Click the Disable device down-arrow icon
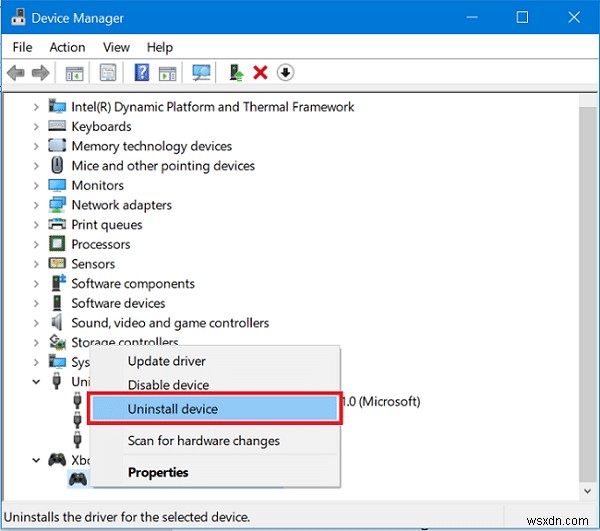Screen dimensions: 600x531 pos(285,72)
